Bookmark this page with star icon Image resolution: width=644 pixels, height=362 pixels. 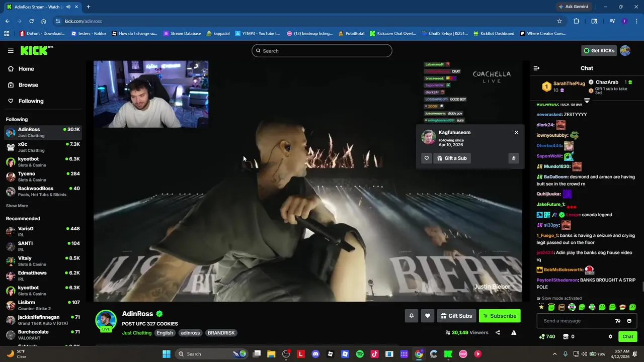[559, 21]
